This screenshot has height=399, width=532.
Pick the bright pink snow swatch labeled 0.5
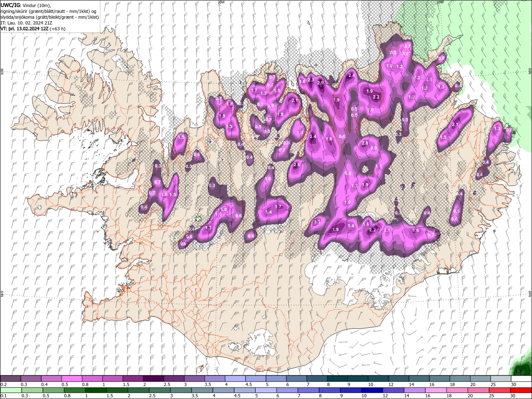[x=71, y=379]
